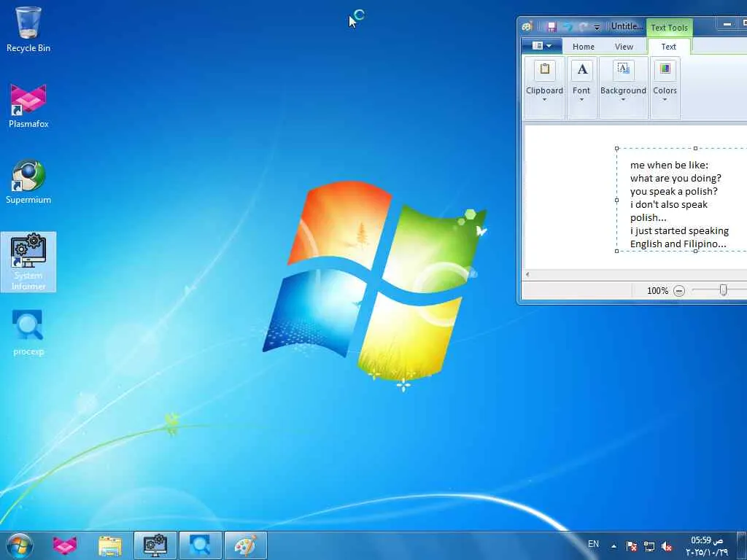Click the left arrow of Paint's horizontal scrollbar

[x=527, y=274]
